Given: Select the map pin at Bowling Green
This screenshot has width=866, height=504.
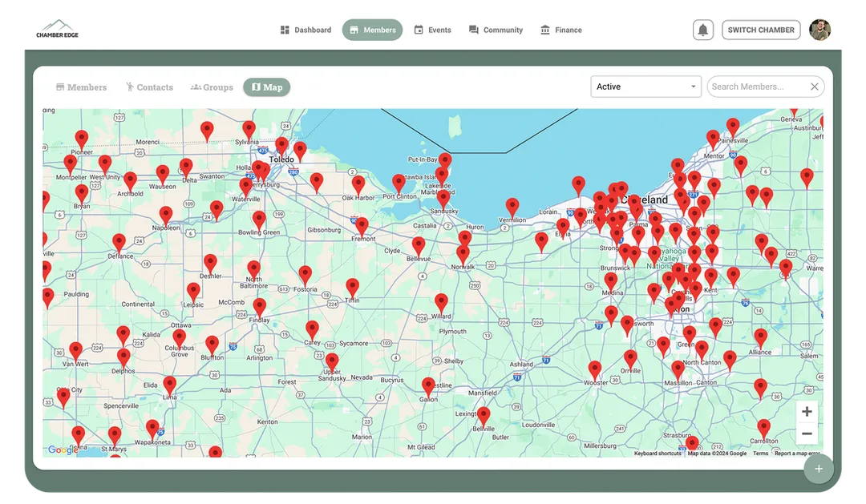Looking at the screenshot, I should 259,221.
